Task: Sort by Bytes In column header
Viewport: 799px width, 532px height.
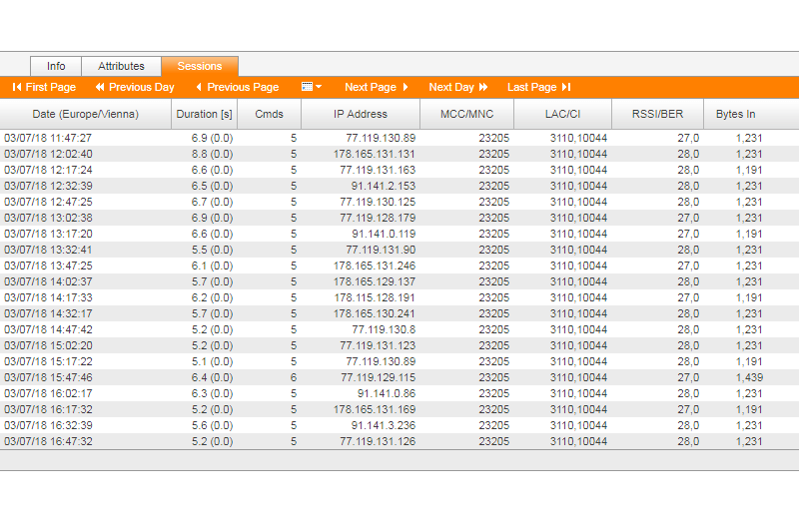Action: [735, 115]
